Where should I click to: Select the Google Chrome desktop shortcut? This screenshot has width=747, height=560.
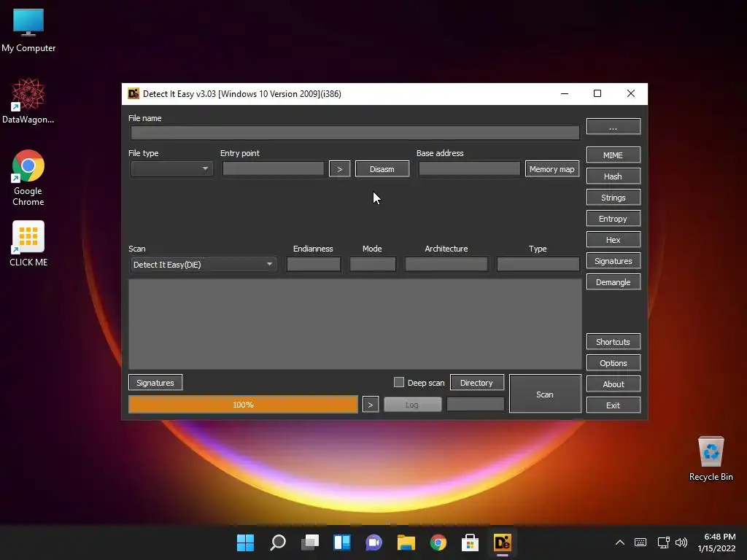28,178
